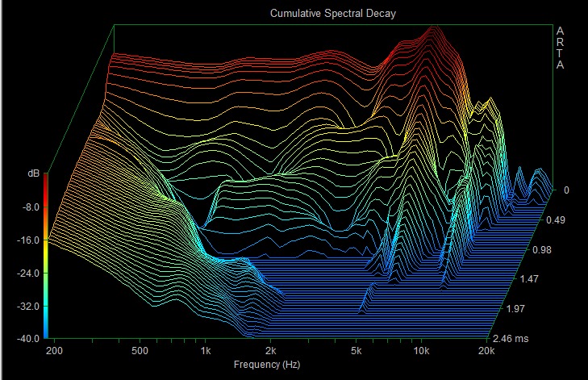Viewport: 588px width, 380px height.
Task: Click the '10k' frequency axis label
Action: [x=421, y=351]
